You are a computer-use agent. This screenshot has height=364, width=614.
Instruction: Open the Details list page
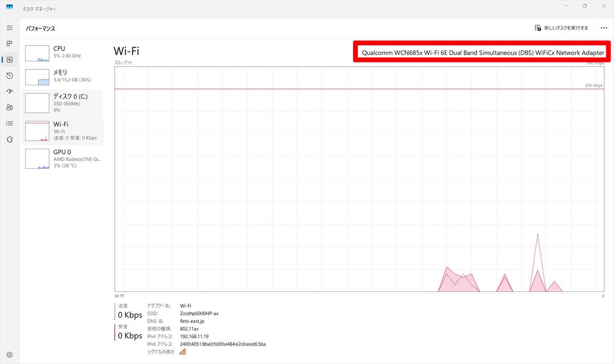click(x=9, y=123)
